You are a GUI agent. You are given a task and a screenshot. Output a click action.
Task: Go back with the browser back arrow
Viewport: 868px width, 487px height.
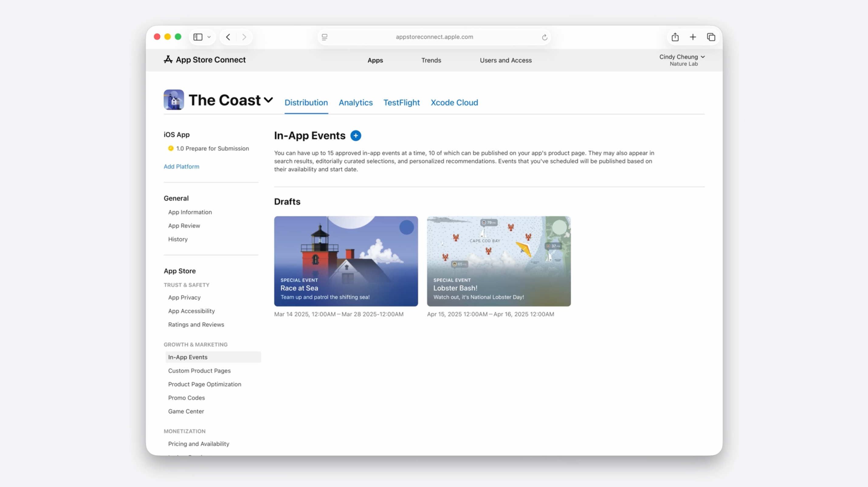[228, 37]
